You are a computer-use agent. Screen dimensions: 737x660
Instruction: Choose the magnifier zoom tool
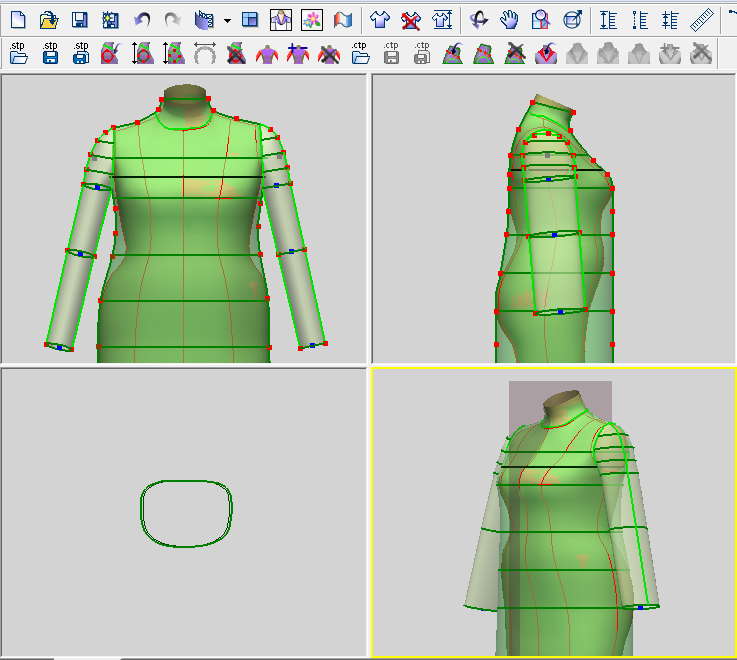(541, 19)
